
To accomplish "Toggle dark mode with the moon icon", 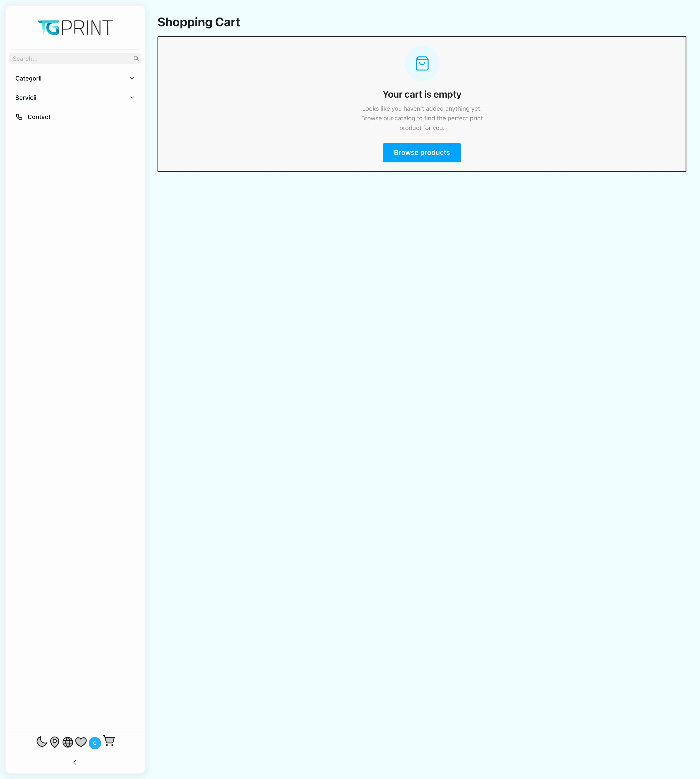I will tap(42, 741).
